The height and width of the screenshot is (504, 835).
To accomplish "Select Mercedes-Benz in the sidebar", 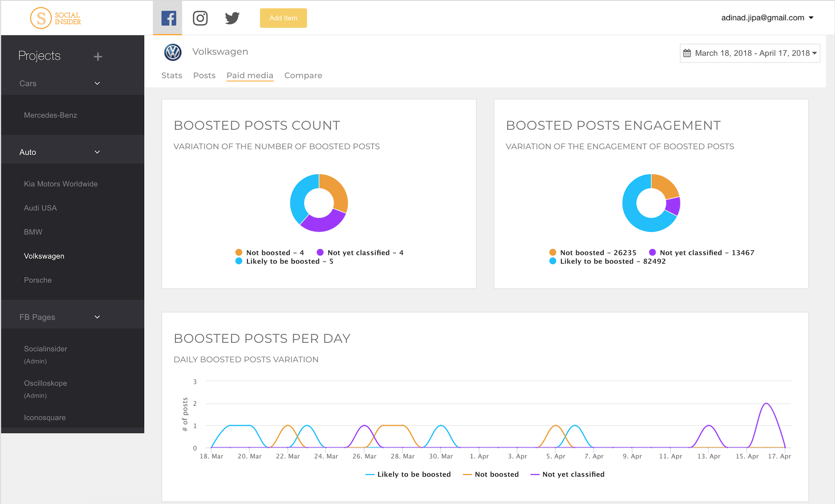I will click(51, 115).
